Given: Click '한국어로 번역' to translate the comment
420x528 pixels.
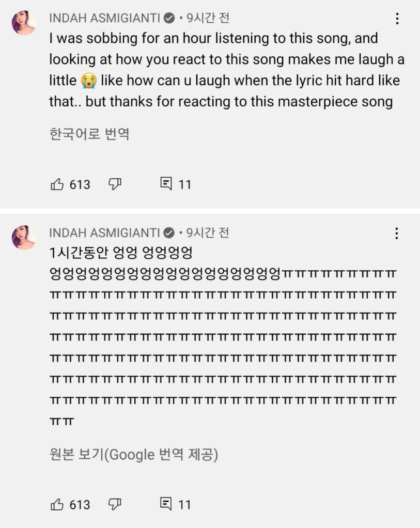Looking at the screenshot, I should tap(89, 134).
